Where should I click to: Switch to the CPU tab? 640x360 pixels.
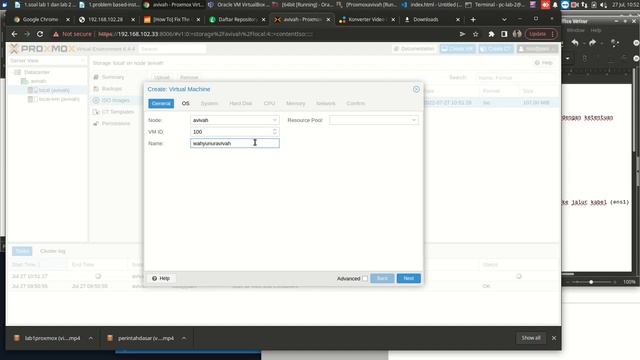coord(269,104)
